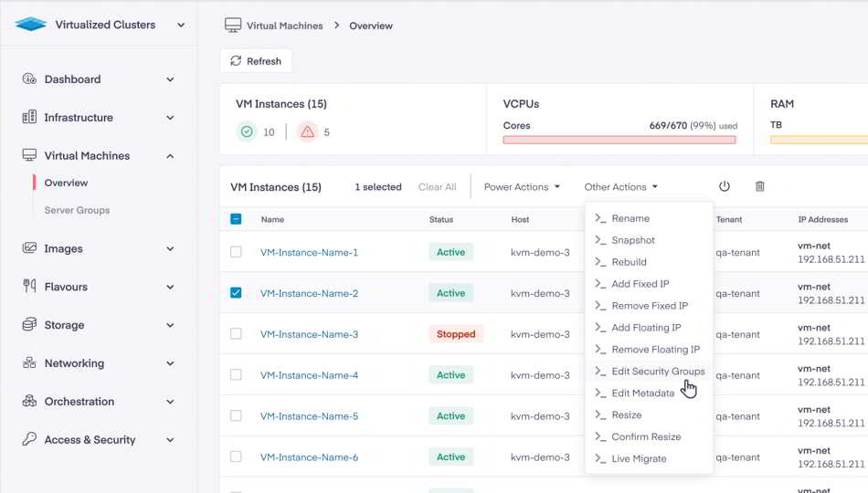Open VM-Instance-Name-3 link
The width and height of the screenshot is (868, 493).
[309, 334]
